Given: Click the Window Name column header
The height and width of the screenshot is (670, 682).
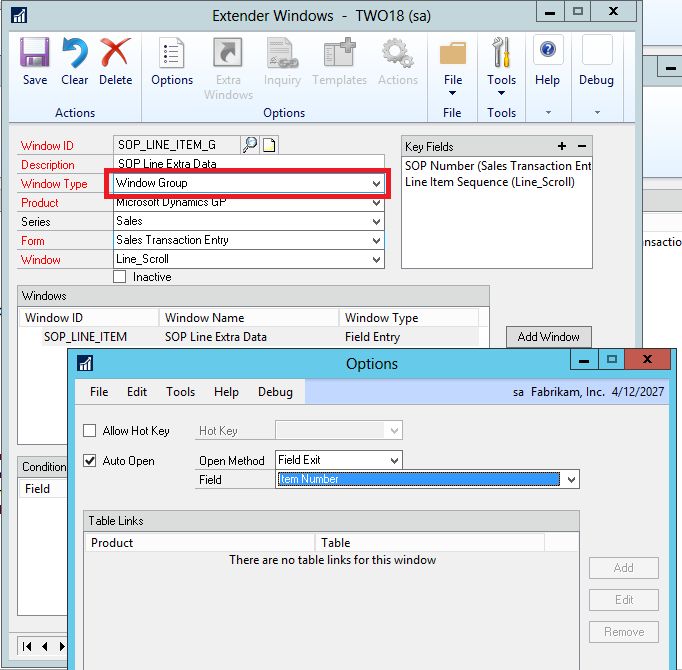Looking at the screenshot, I should pos(249,318).
